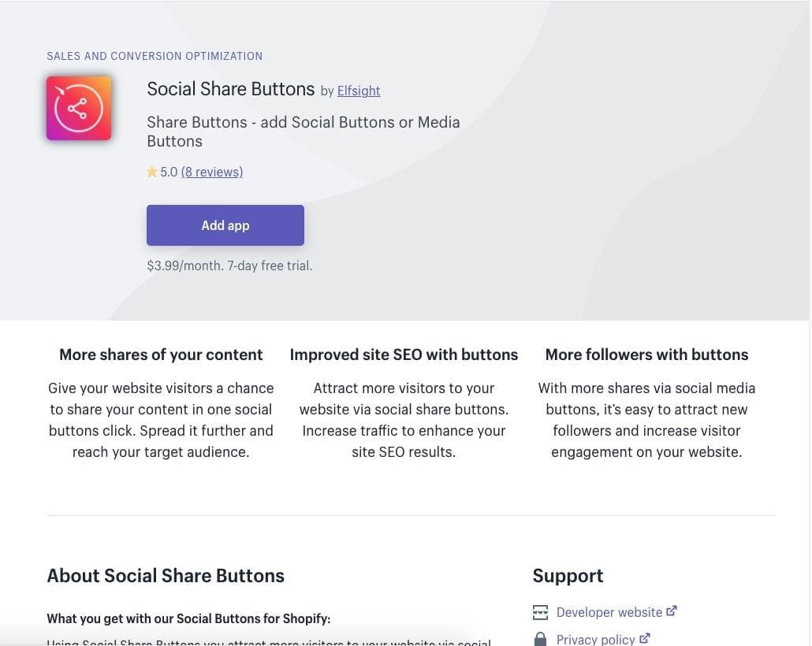Select the 'More followers with buttons' heading

click(646, 355)
